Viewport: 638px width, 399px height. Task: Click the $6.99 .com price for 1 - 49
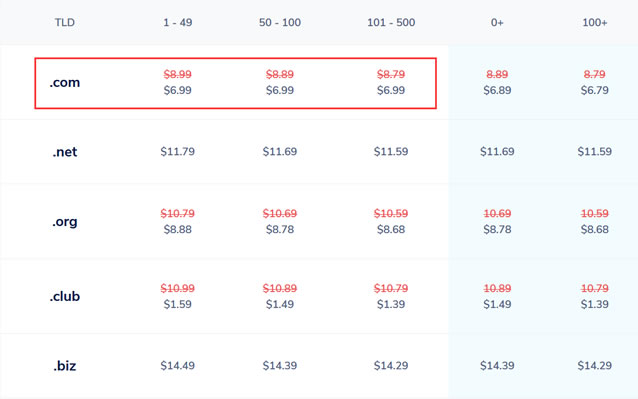178,90
